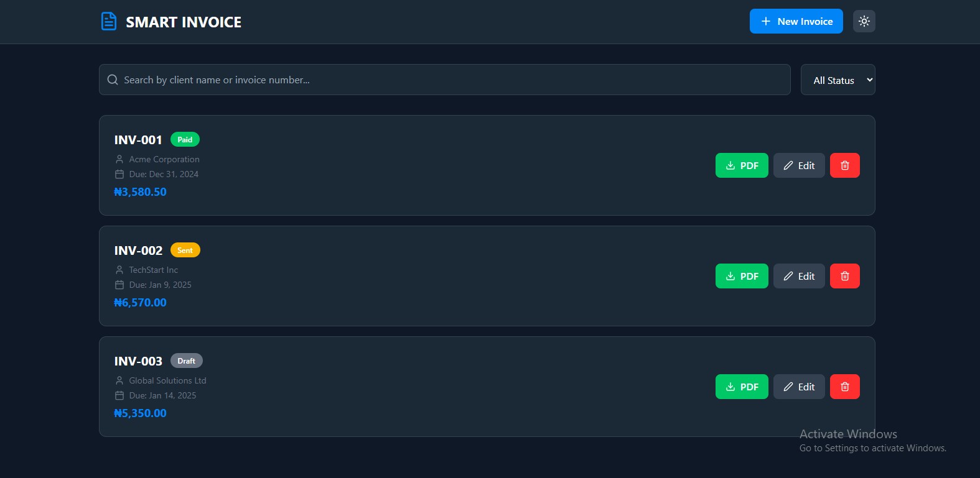Toggle the light/dark theme sun button
Image resolution: width=980 pixels, height=478 pixels.
(864, 21)
